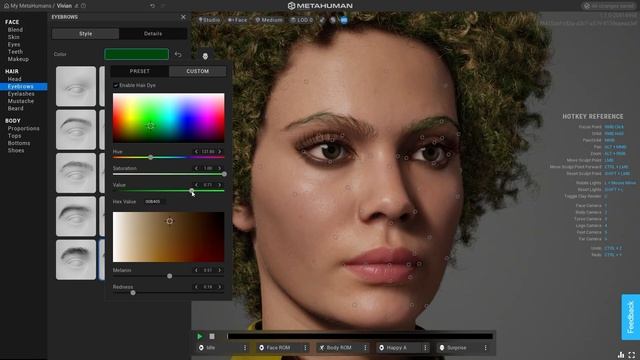Stop the animation playback
Viewport: 640px width, 360px height.
click(212, 336)
